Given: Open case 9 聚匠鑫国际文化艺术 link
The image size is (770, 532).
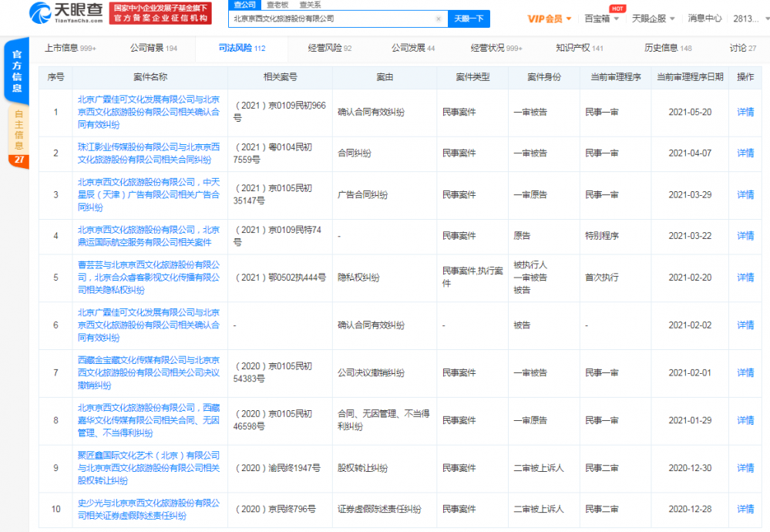Looking at the screenshot, I should (x=149, y=468).
